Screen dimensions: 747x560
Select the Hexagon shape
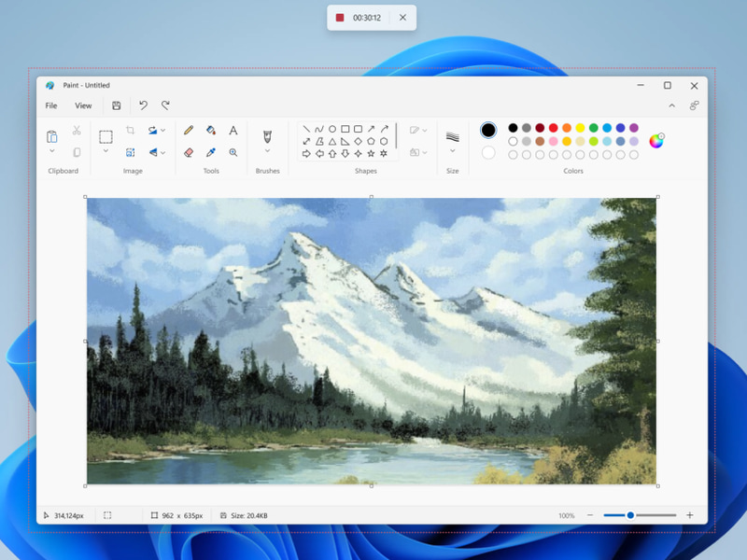click(384, 142)
